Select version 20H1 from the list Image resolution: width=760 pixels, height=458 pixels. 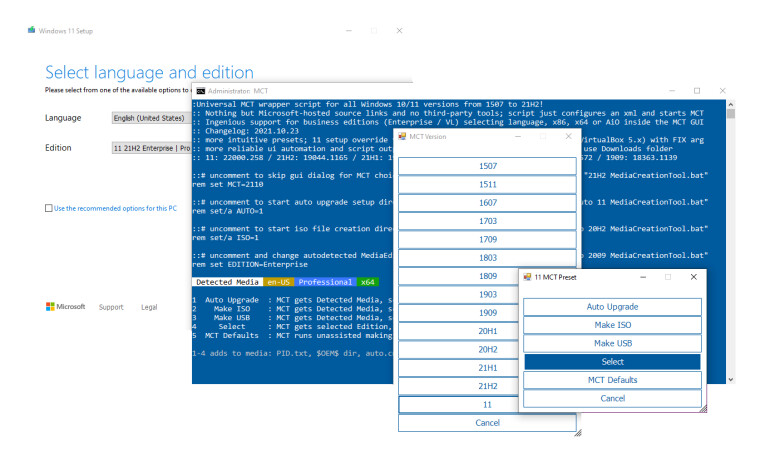[x=487, y=331]
